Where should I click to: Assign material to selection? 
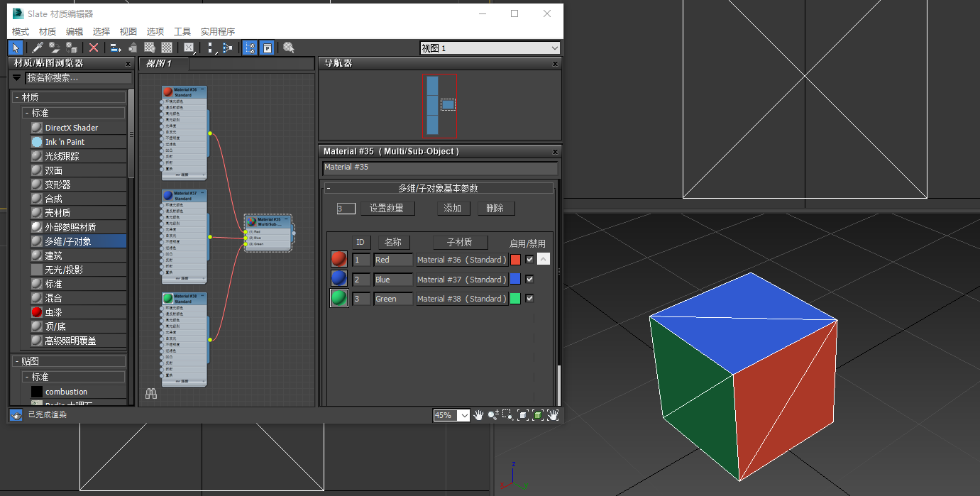(70, 48)
